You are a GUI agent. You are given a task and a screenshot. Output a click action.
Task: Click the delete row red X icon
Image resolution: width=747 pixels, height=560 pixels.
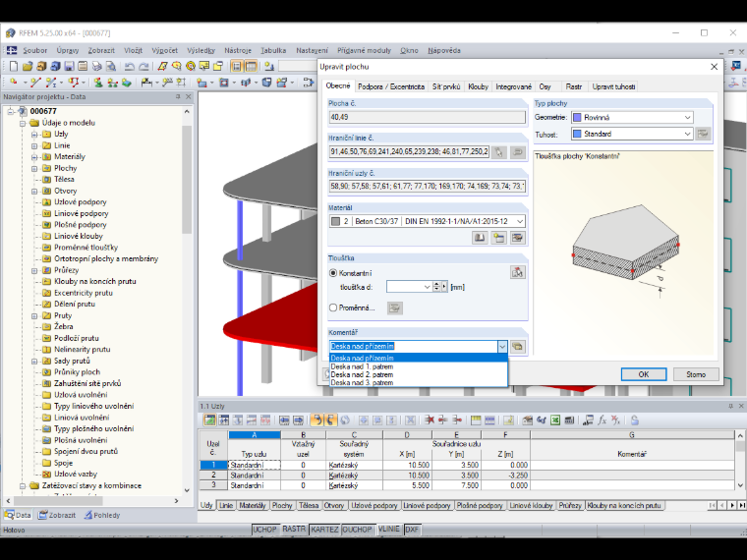tap(430, 420)
